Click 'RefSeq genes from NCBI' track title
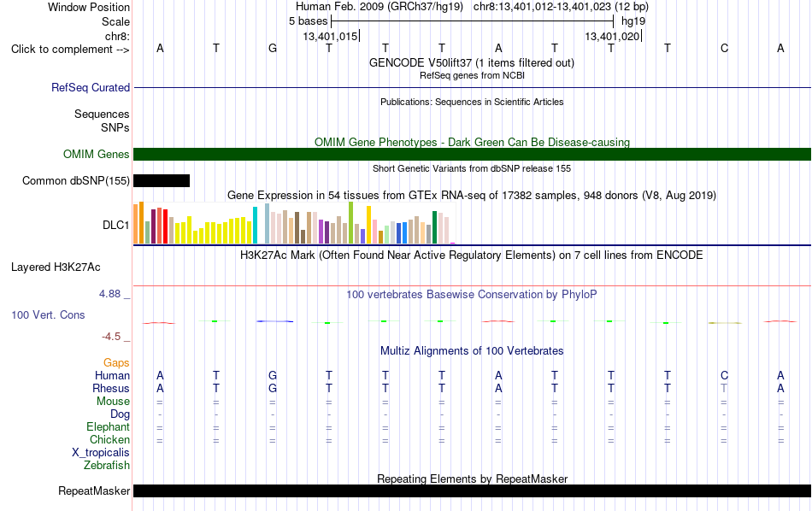Image resolution: width=812 pixels, height=511 pixels. (x=472, y=75)
